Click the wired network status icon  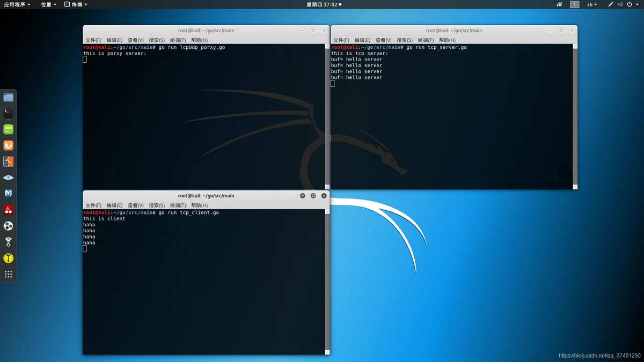pyautogui.click(x=610, y=4)
